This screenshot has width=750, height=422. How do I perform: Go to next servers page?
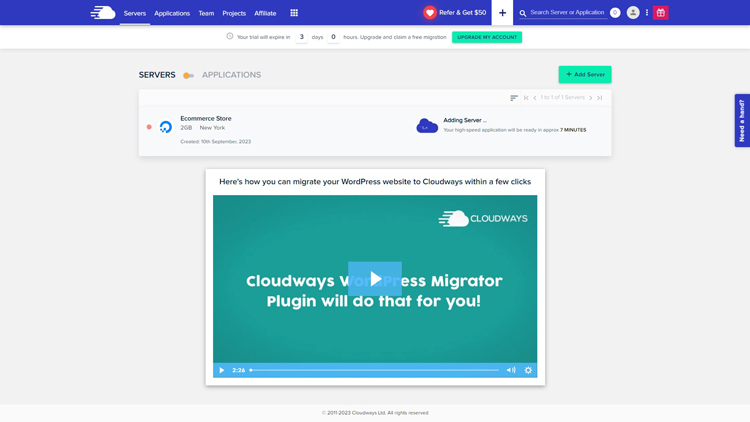point(591,98)
